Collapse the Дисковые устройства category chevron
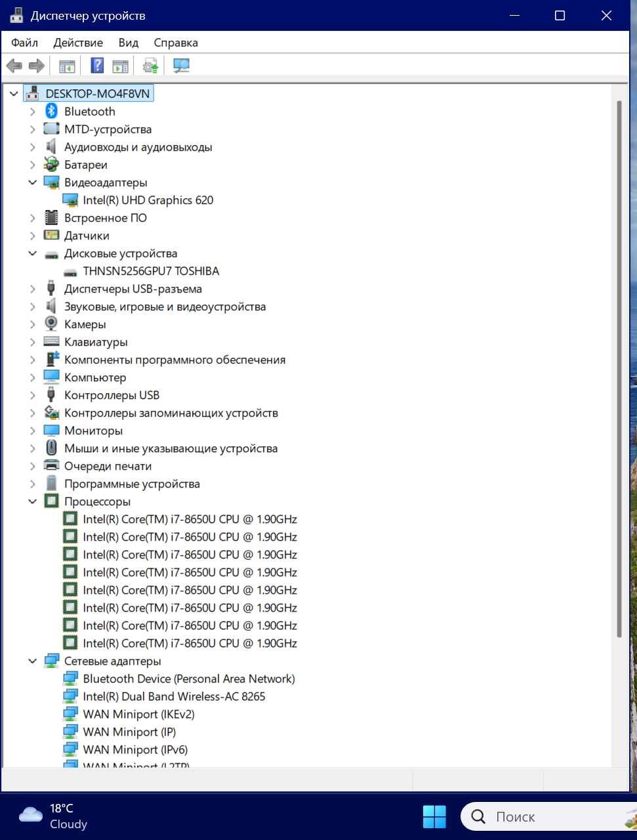637x840 pixels. click(x=32, y=253)
